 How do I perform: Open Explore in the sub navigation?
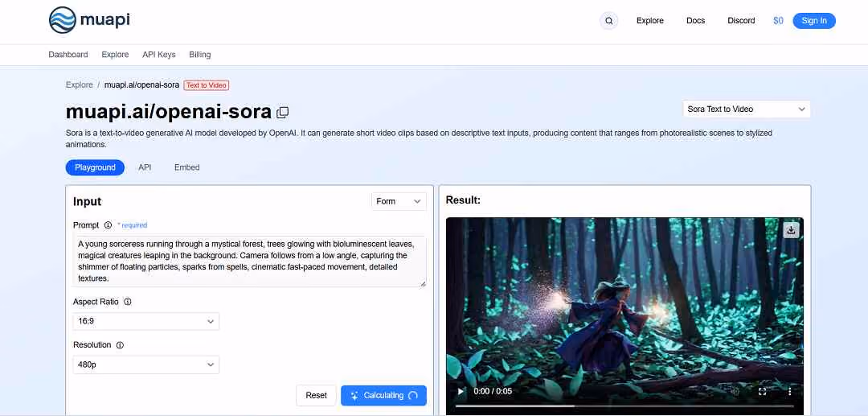(115, 54)
